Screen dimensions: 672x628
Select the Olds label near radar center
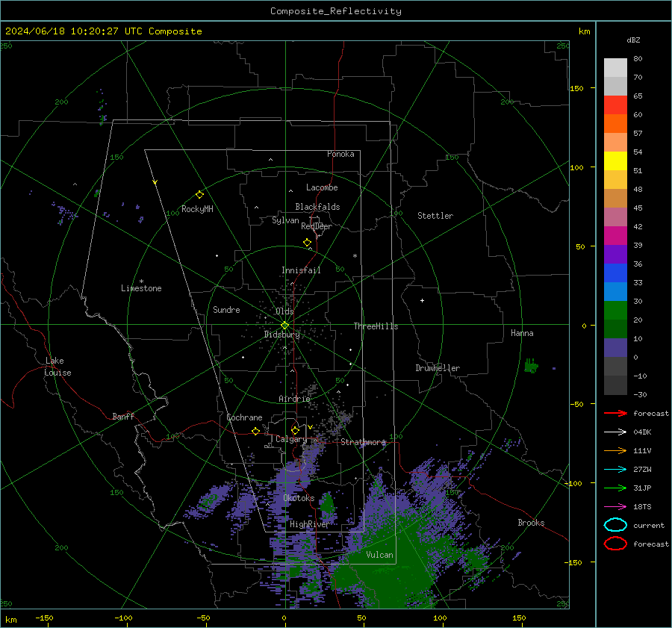(284, 311)
